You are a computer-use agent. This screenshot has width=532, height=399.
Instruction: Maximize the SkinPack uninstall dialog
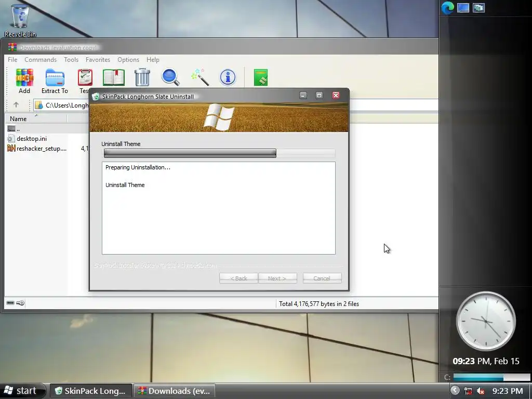[319, 96]
